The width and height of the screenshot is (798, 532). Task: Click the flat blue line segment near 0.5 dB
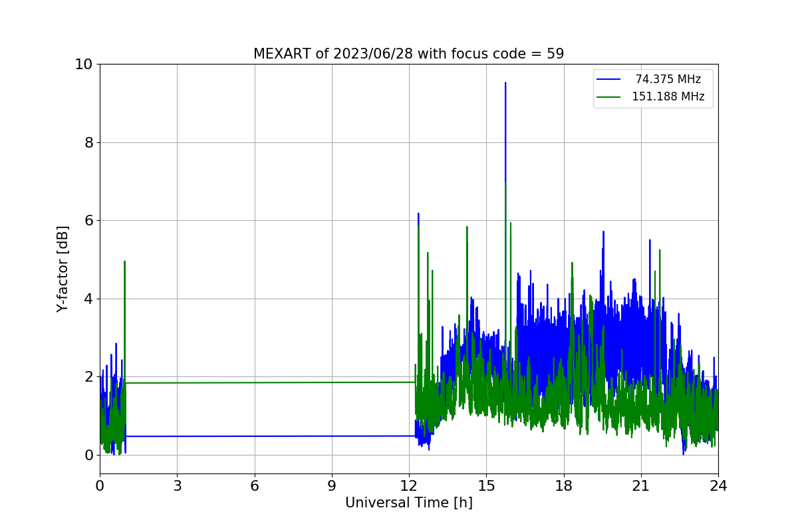coord(269,436)
